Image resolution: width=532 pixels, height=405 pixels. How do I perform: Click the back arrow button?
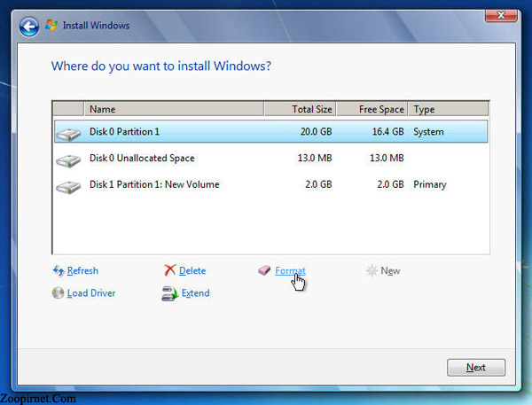coord(29,26)
